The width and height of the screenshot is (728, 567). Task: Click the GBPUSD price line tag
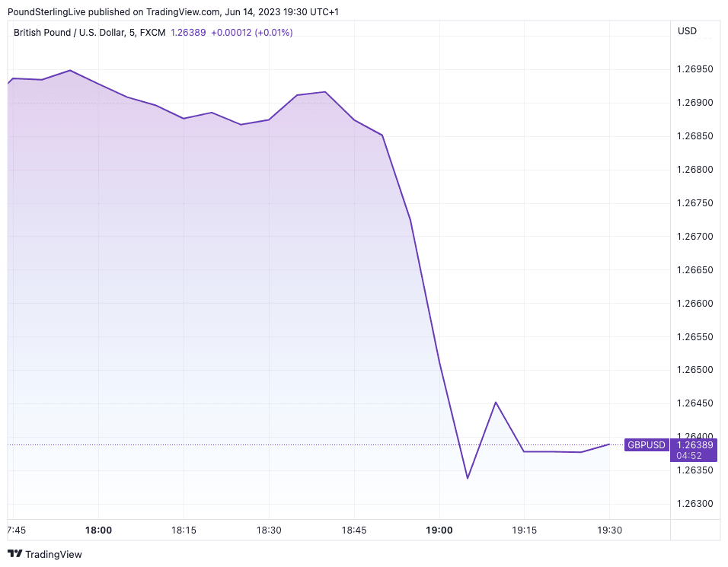point(646,445)
